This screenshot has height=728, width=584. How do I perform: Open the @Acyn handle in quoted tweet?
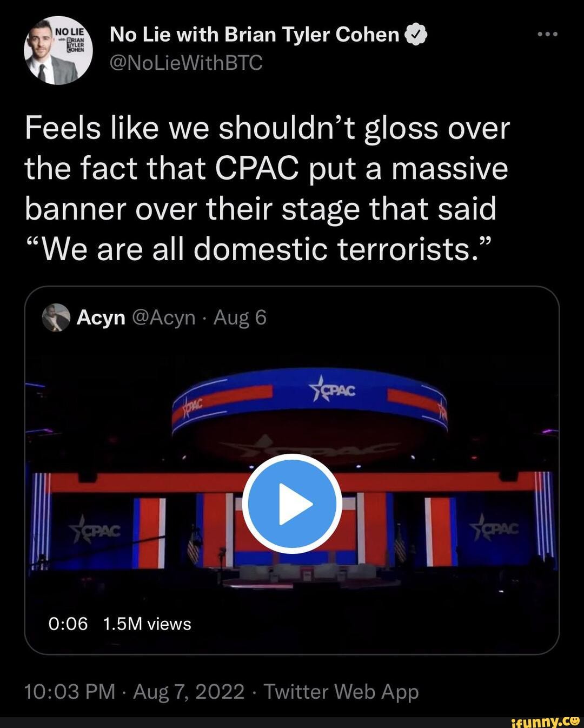tap(163, 317)
